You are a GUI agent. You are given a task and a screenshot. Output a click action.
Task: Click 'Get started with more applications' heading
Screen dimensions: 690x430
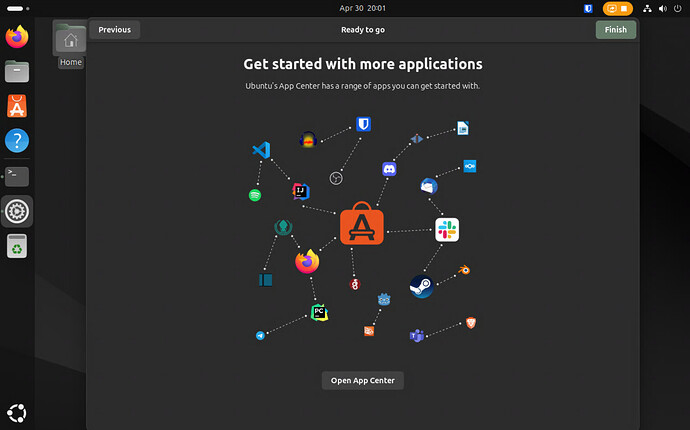coord(363,64)
